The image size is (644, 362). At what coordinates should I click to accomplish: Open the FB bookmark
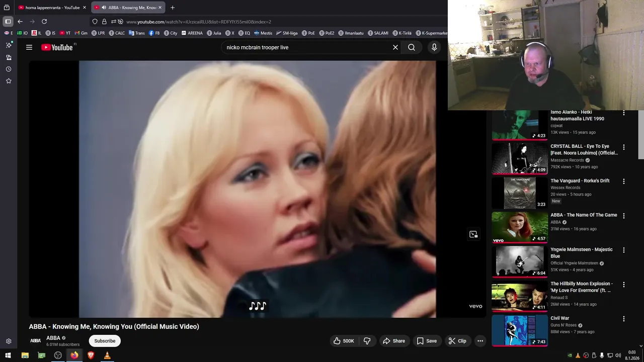tap(154, 33)
